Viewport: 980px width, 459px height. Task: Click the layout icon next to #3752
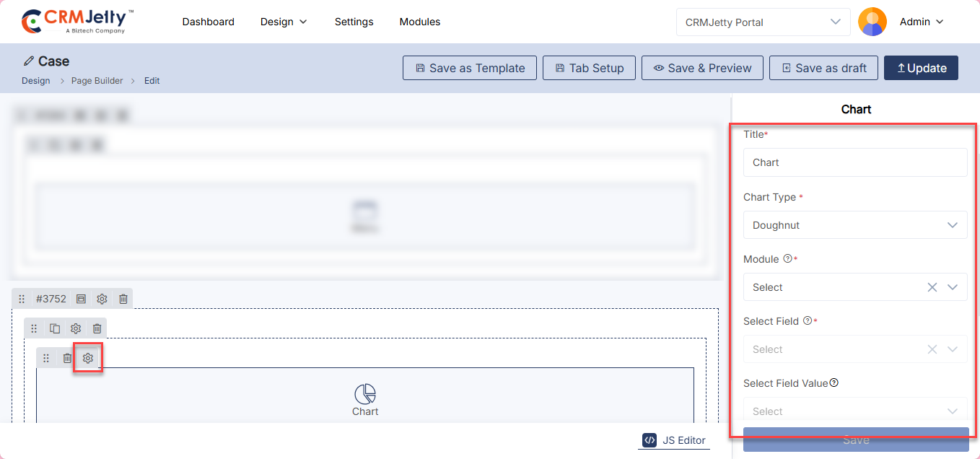click(81, 299)
